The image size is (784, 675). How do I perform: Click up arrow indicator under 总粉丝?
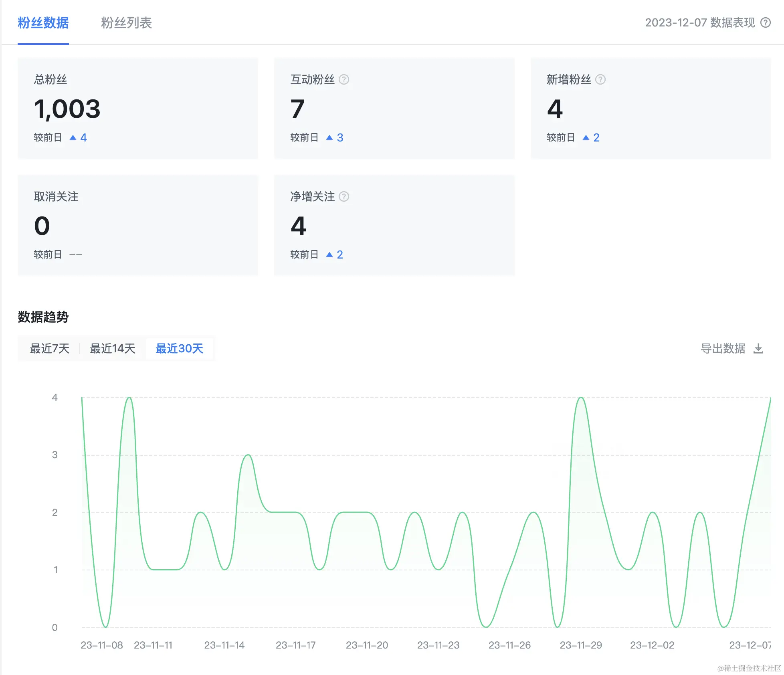coord(73,137)
